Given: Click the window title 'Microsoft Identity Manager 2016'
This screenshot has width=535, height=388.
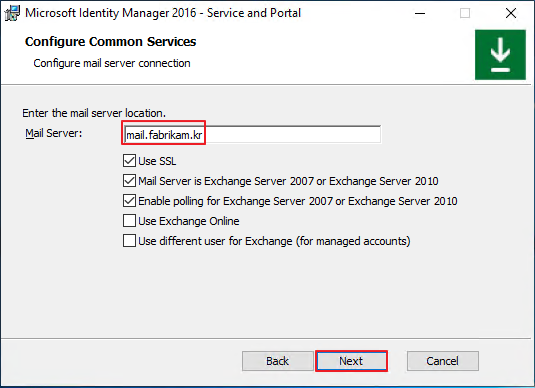Looking at the screenshot, I should coord(163,13).
